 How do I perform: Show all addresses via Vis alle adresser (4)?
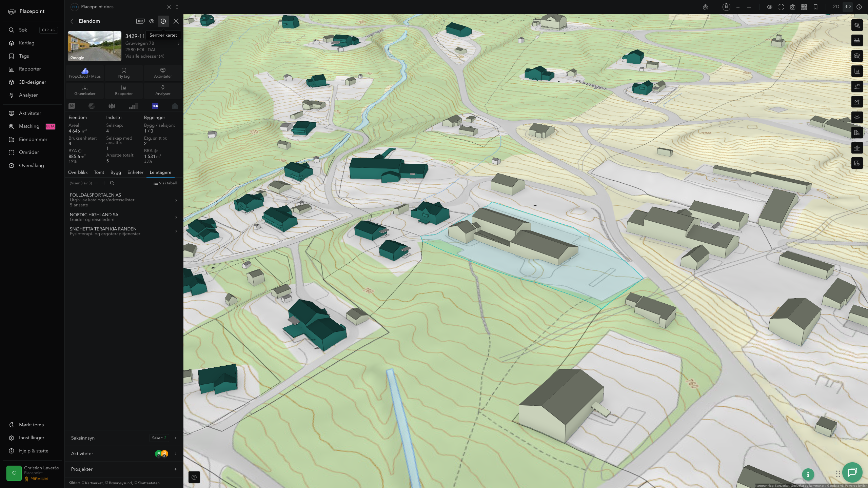coord(145,56)
